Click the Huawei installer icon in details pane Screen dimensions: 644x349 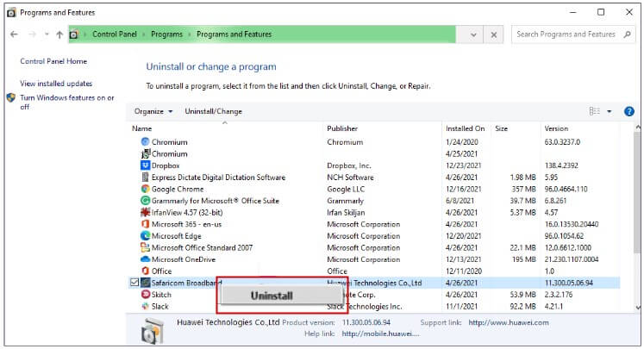152,331
